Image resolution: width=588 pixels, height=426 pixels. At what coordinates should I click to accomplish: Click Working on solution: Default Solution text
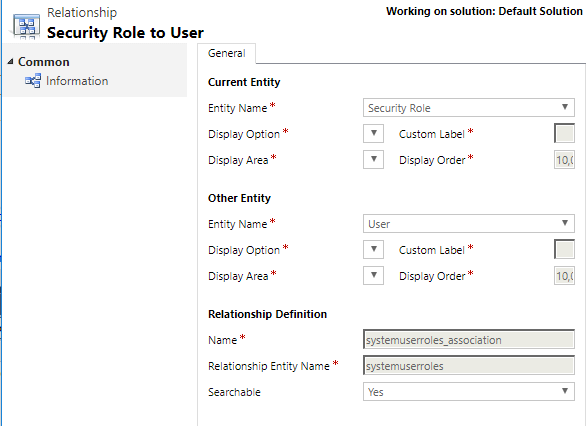click(484, 11)
